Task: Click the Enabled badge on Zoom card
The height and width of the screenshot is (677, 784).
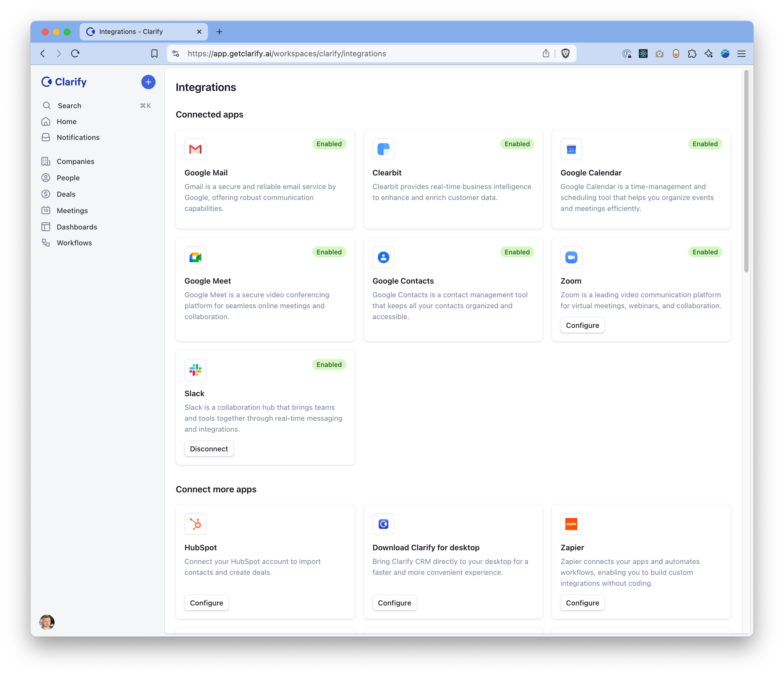Action: click(x=705, y=252)
